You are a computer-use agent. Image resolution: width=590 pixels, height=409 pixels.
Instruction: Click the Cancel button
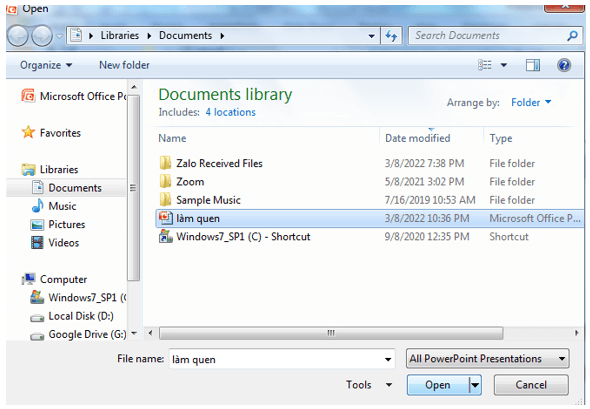(x=531, y=385)
